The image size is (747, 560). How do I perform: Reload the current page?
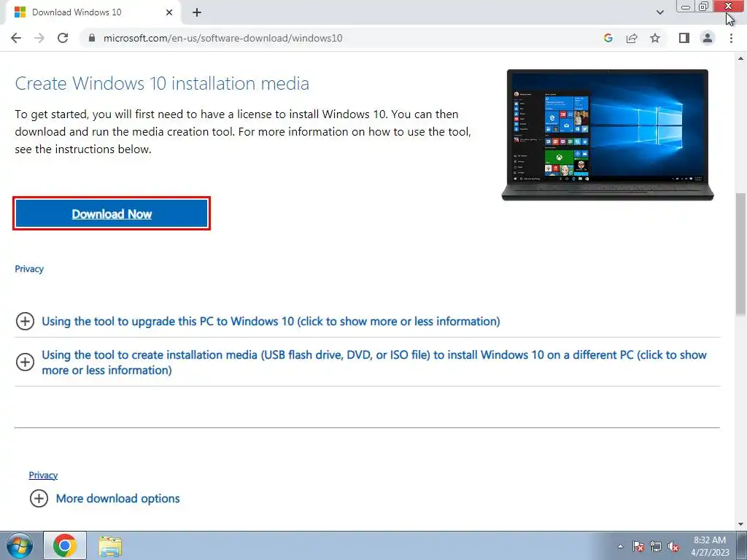click(x=63, y=38)
